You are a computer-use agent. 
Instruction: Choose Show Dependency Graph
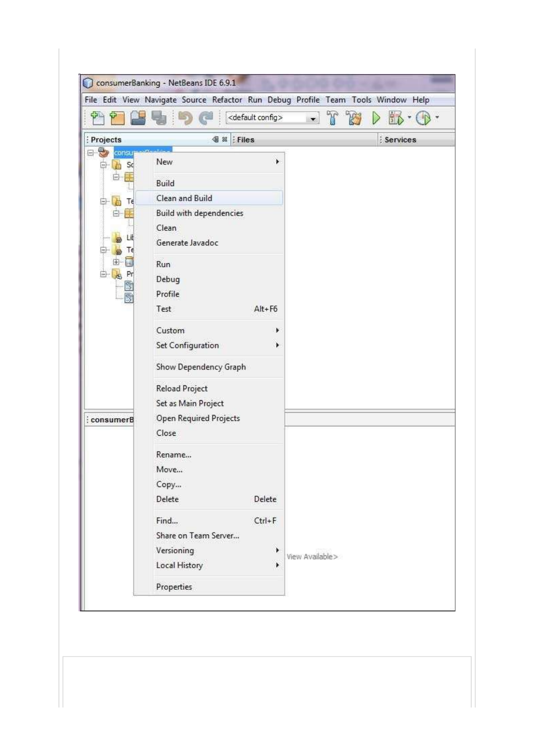pos(209,367)
